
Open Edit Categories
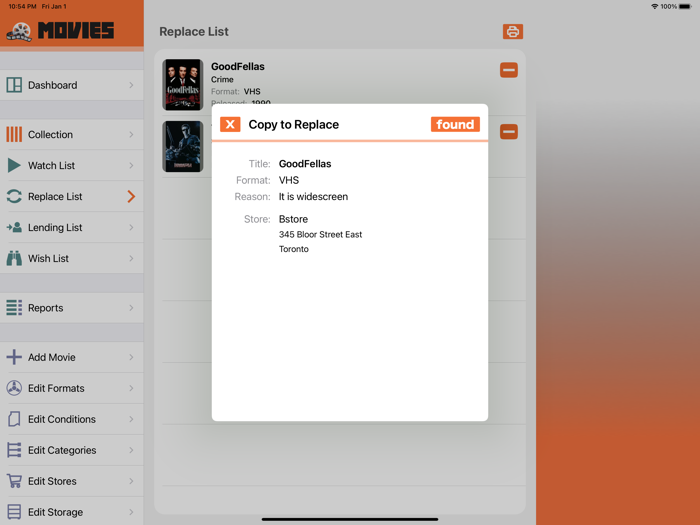[x=71, y=450]
